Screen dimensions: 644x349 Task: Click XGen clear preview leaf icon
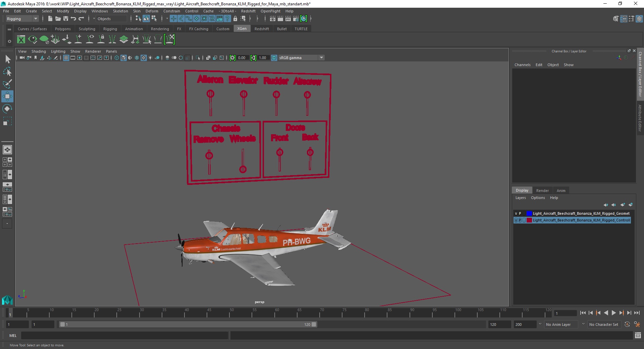44,40
